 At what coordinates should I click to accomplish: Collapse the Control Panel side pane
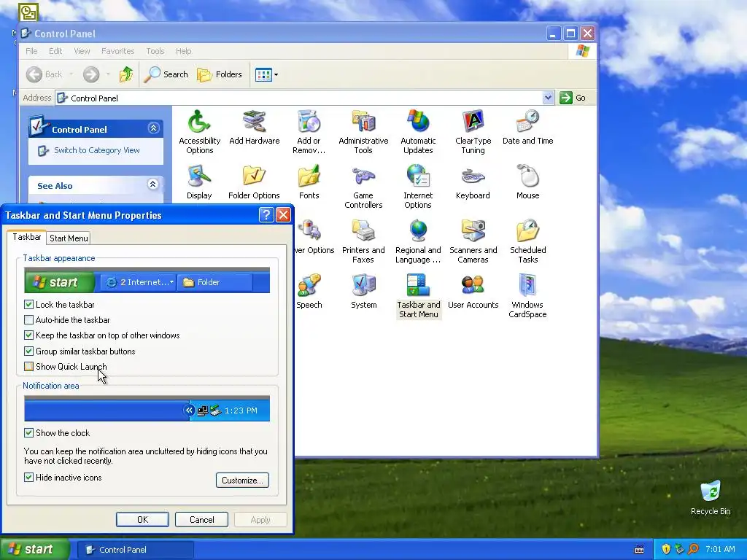click(x=153, y=128)
